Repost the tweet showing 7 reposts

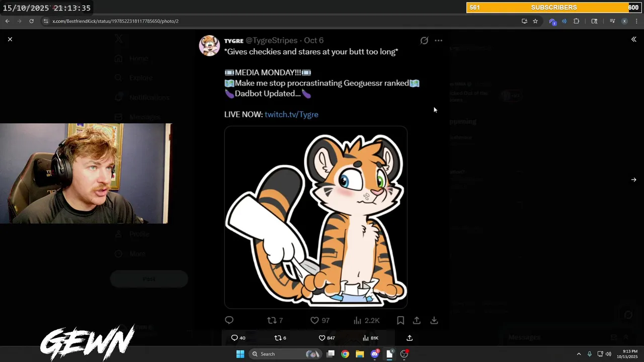[x=275, y=320]
